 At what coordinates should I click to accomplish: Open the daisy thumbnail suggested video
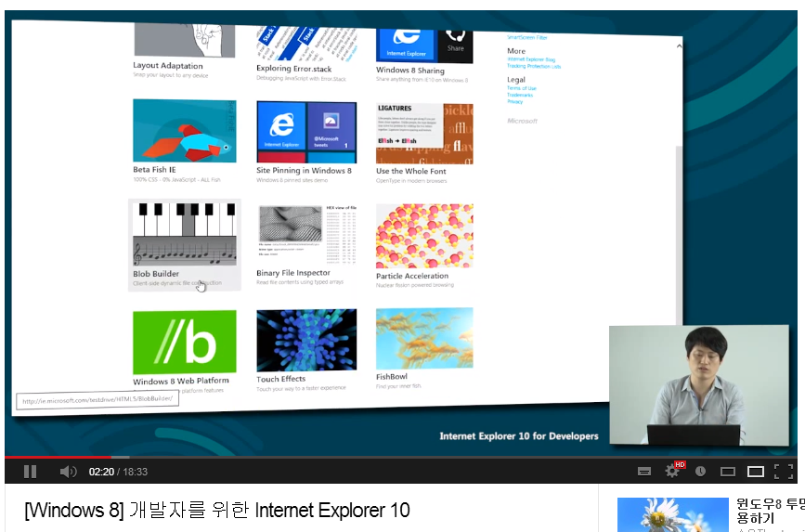tap(672, 514)
